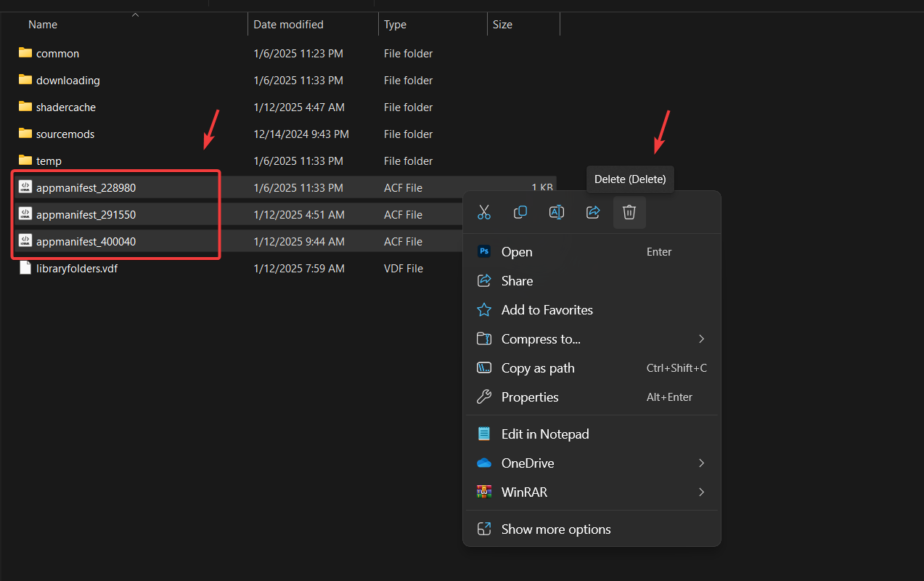Click the Copy icon in context menu

(x=520, y=212)
